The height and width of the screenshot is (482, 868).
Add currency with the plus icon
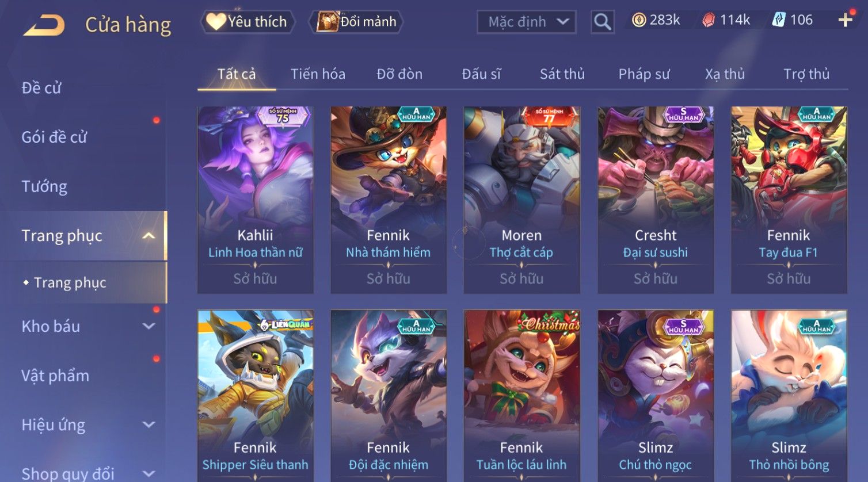(845, 20)
